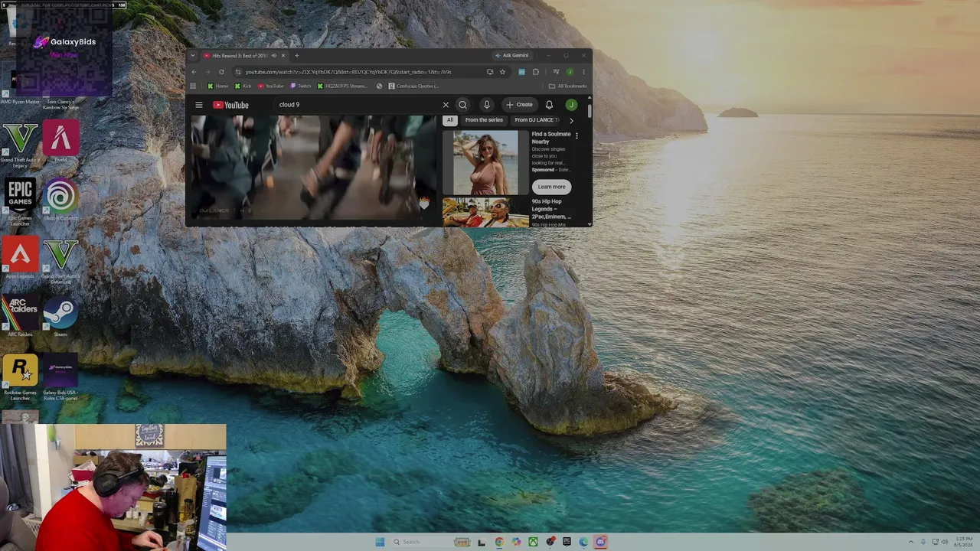Clear the 'cloud 9' search text

pyautogui.click(x=446, y=105)
